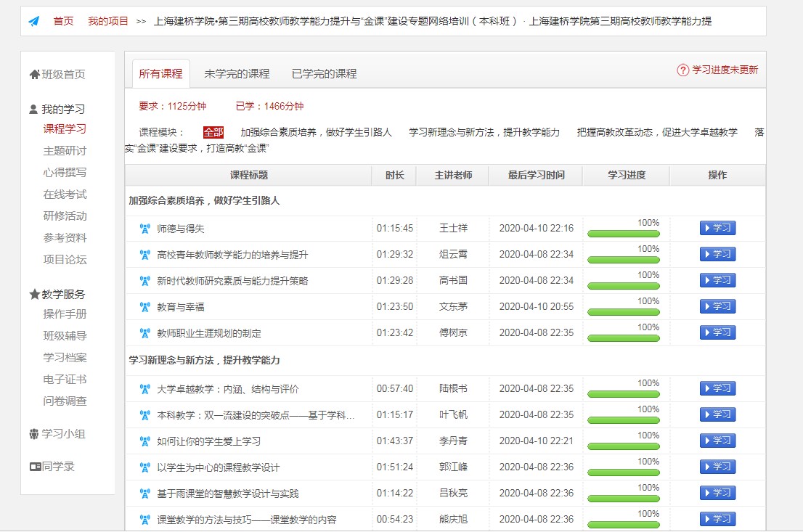The height and width of the screenshot is (532, 803).
Task: Go to 在线考试 in the sidebar
Action: [x=65, y=194]
